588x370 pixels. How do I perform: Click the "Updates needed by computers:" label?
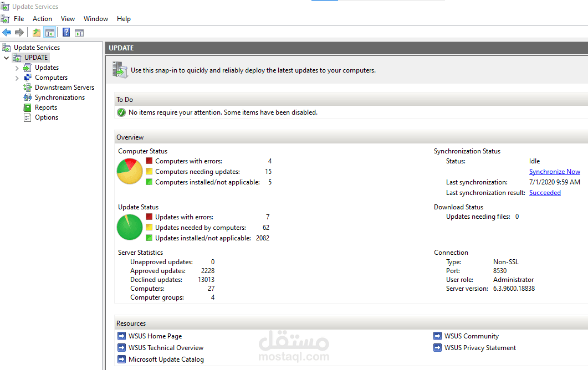coord(201,227)
